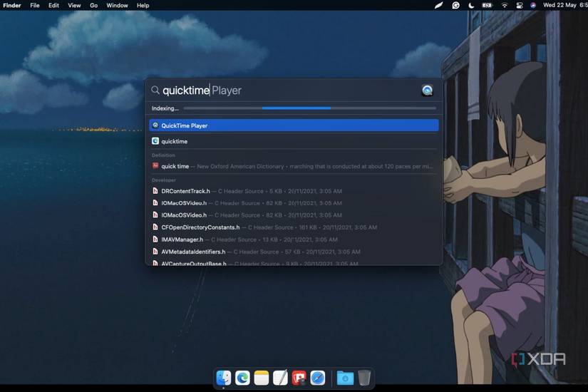Launch Microsoft Edge from the Dock
588x392 pixels.
pos(242,378)
